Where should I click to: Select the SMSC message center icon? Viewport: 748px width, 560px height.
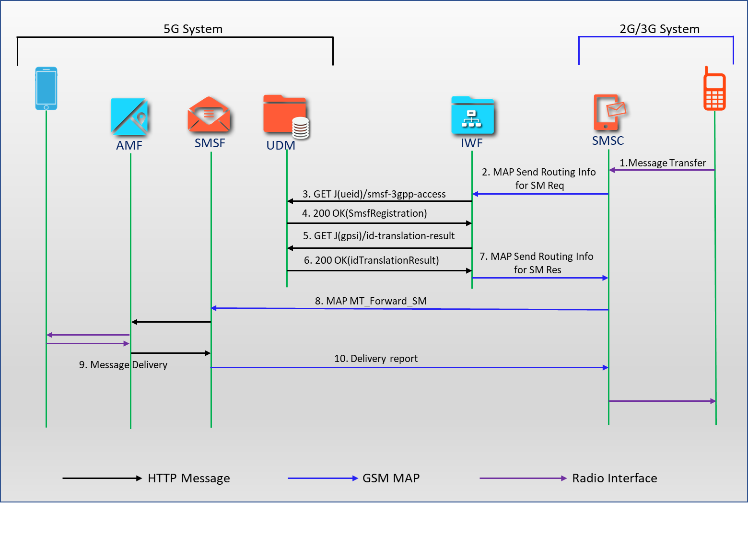pyautogui.click(x=609, y=113)
